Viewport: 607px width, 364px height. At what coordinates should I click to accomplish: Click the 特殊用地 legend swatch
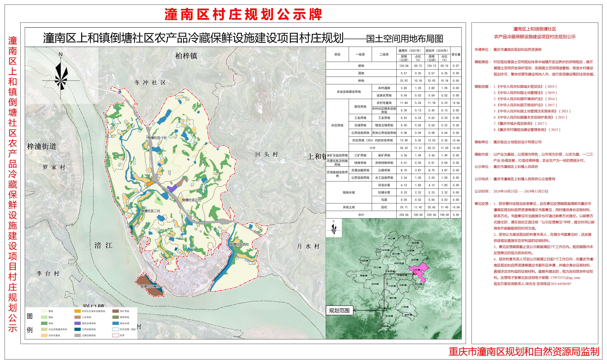116,317
